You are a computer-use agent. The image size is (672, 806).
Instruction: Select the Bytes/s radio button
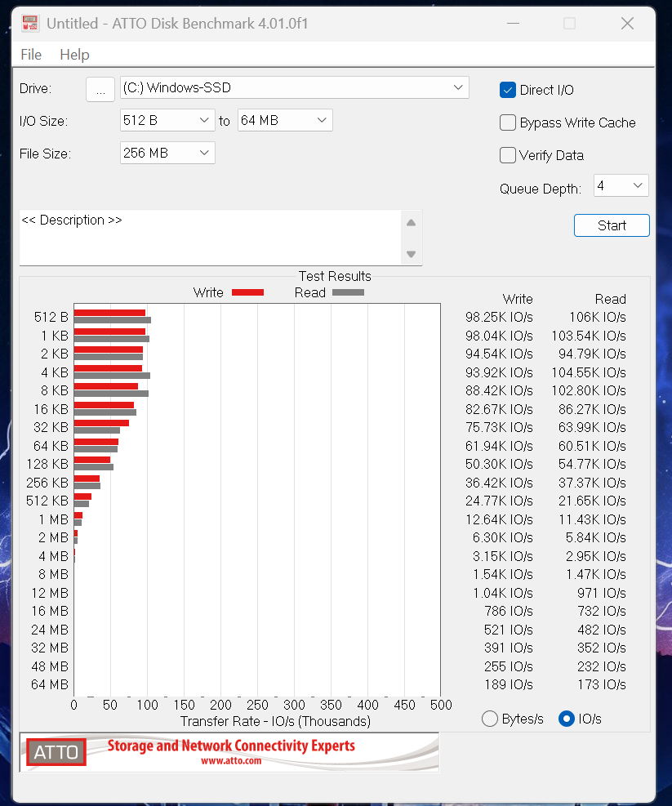click(x=489, y=719)
